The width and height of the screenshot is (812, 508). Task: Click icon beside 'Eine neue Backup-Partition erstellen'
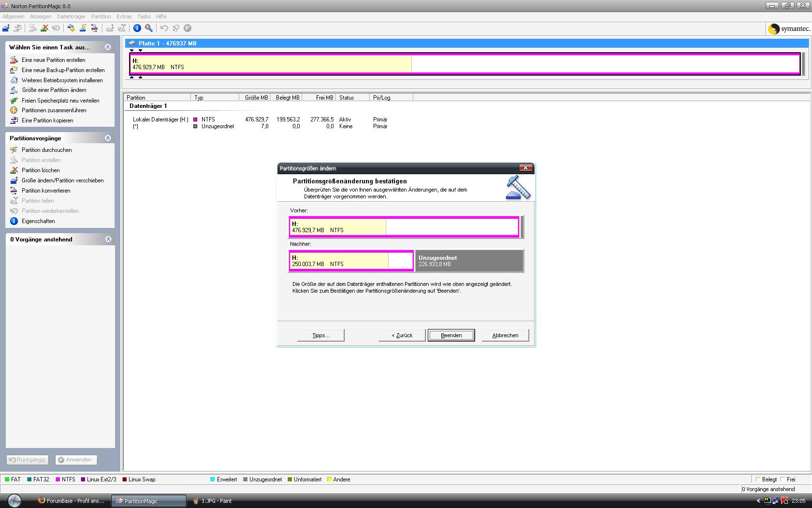click(14, 70)
